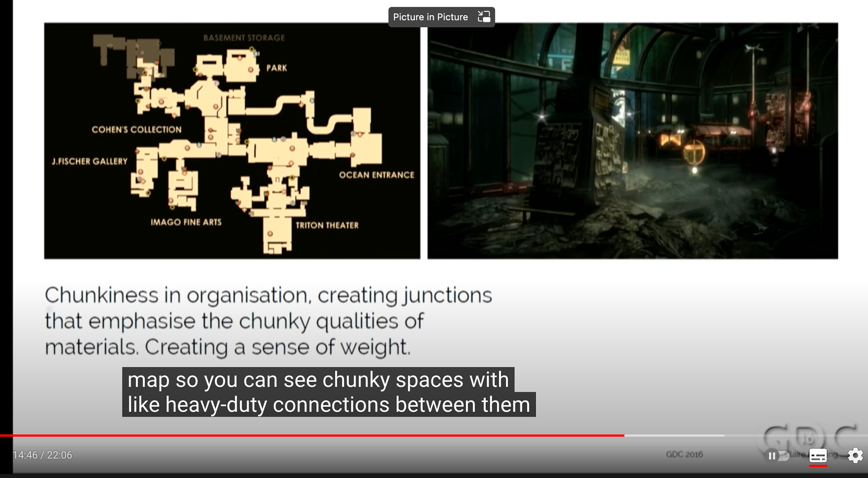This screenshot has height=478, width=868.
Task: Click the dark game environment image
Action: pos(632,141)
